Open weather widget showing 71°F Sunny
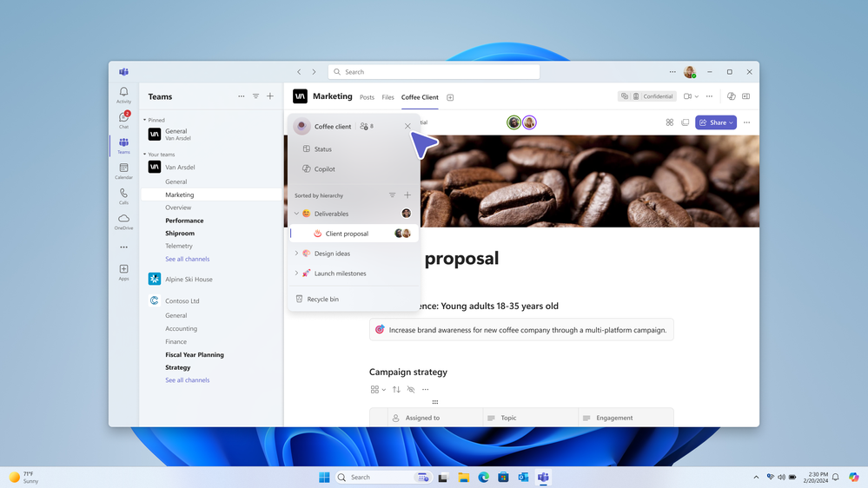 23,478
